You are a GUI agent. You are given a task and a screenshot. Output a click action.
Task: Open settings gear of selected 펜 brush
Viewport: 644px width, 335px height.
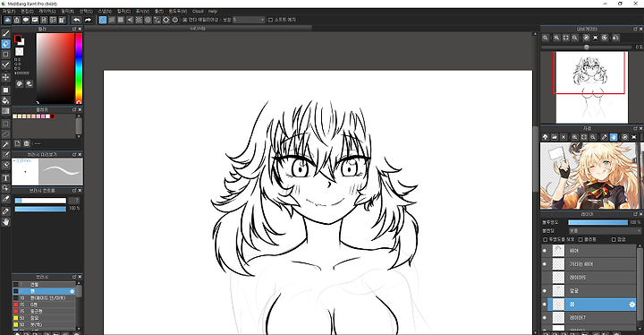72,291
